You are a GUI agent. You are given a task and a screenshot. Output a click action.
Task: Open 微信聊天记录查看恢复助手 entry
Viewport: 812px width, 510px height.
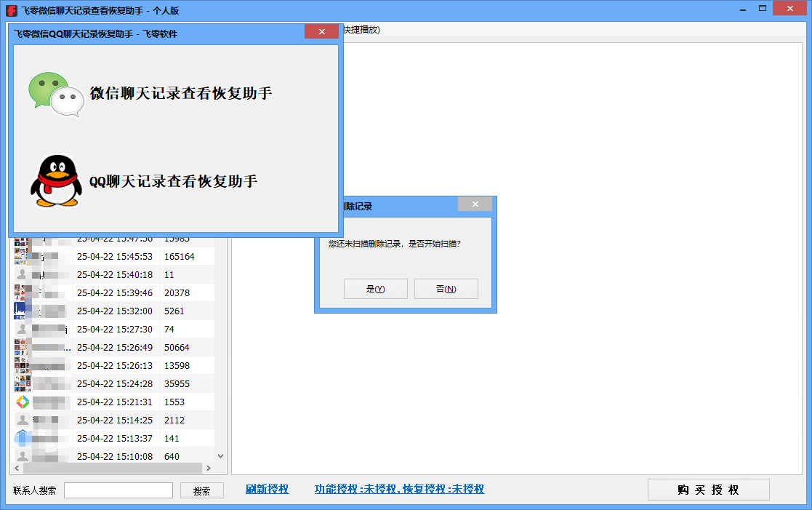pos(181,93)
